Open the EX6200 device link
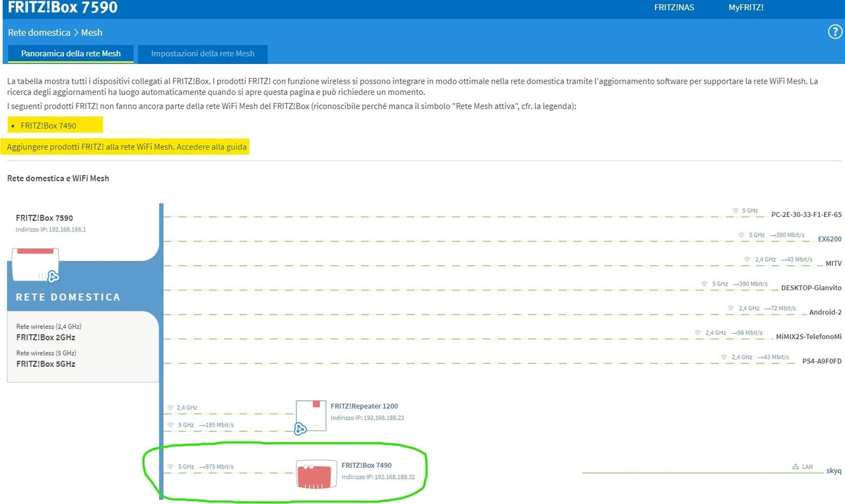 point(830,239)
